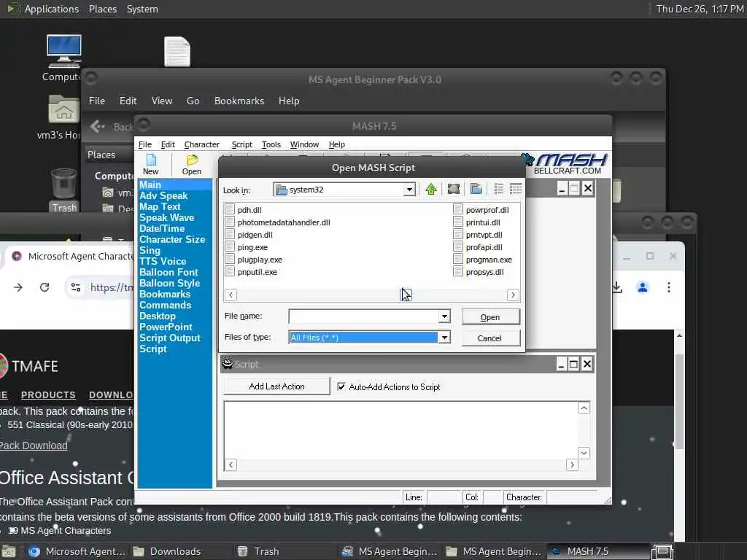
Task: Expand Files of type dropdown arrow
Action: point(444,337)
